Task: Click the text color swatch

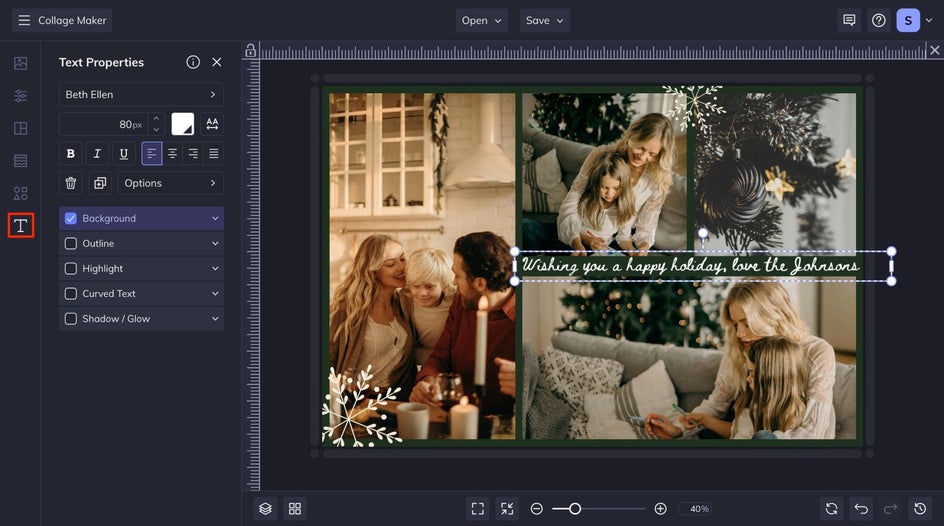Action: [182, 124]
